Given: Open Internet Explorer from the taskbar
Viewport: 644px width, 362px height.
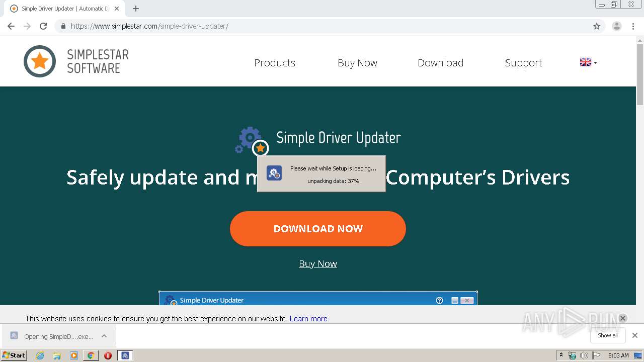Looking at the screenshot, I should (40, 355).
